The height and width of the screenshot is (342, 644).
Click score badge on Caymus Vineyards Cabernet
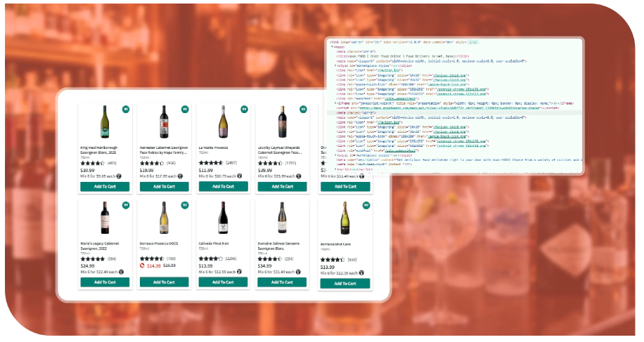point(303,109)
